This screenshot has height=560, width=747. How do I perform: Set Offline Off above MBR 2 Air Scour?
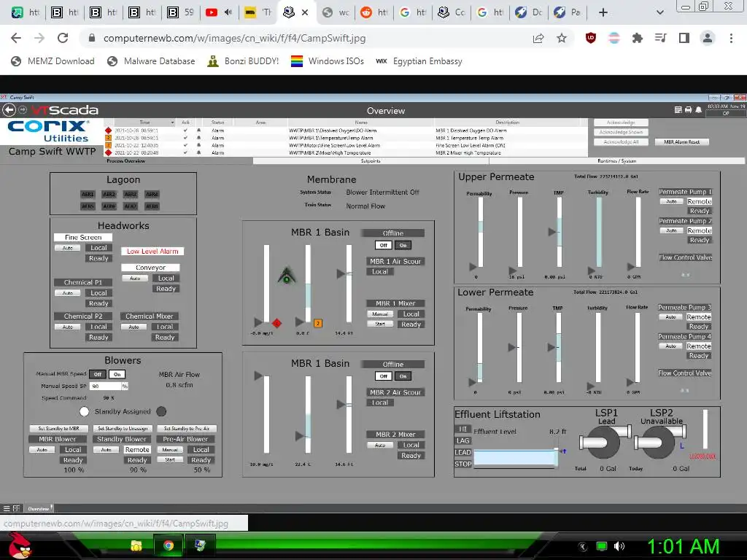(384, 376)
